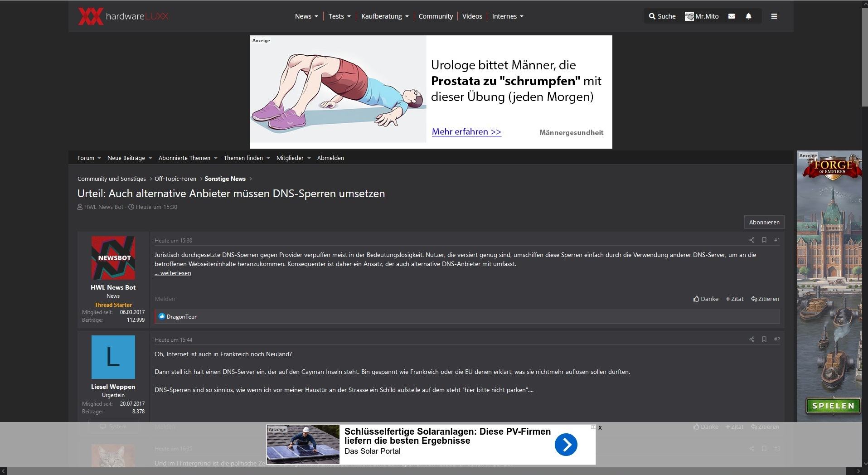Image resolution: width=868 pixels, height=475 pixels.
Task: Open the Suche search button
Action: click(x=662, y=16)
